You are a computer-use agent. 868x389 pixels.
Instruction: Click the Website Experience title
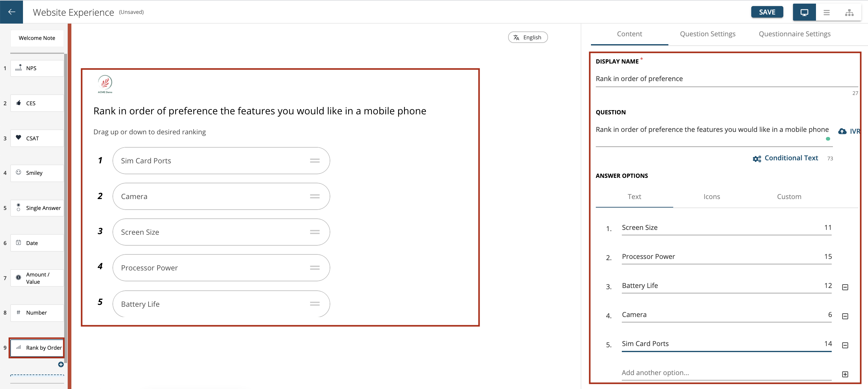(73, 12)
